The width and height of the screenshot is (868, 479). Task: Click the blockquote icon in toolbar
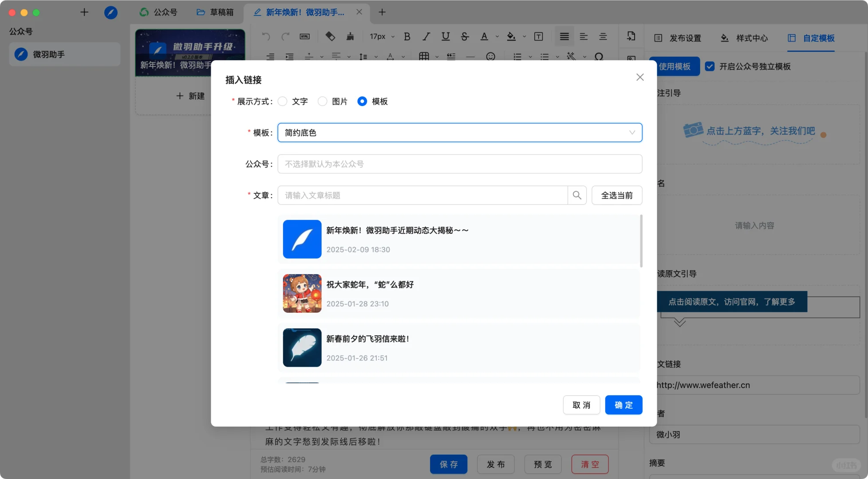pyautogui.click(x=451, y=57)
